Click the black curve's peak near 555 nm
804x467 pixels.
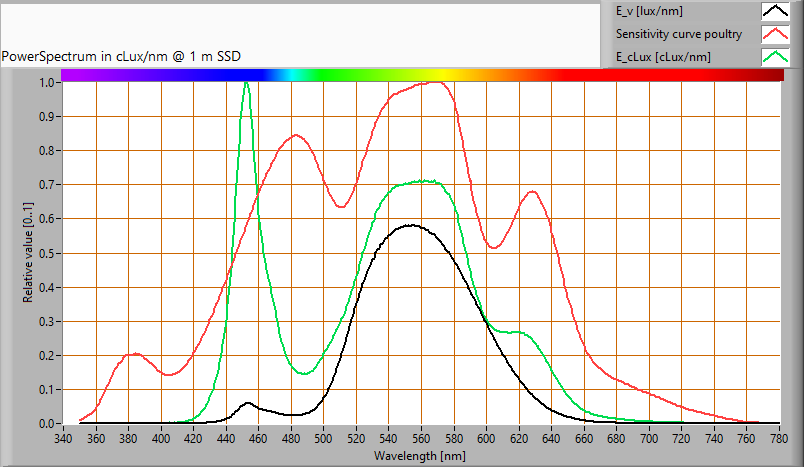pyautogui.click(x=412, y=225)
